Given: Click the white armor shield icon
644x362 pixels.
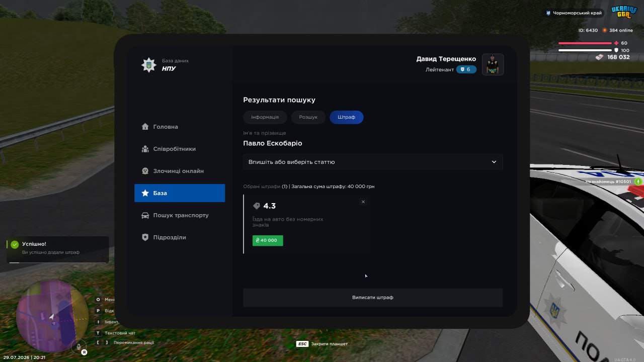Looking at the screenshot, I should (616, 50).
